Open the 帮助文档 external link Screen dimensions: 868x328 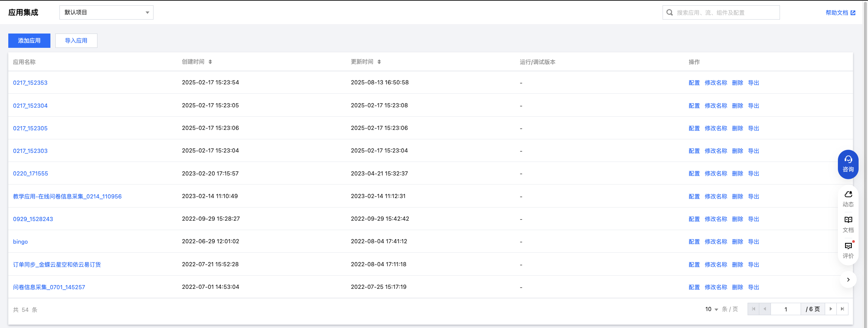(840, 13)
